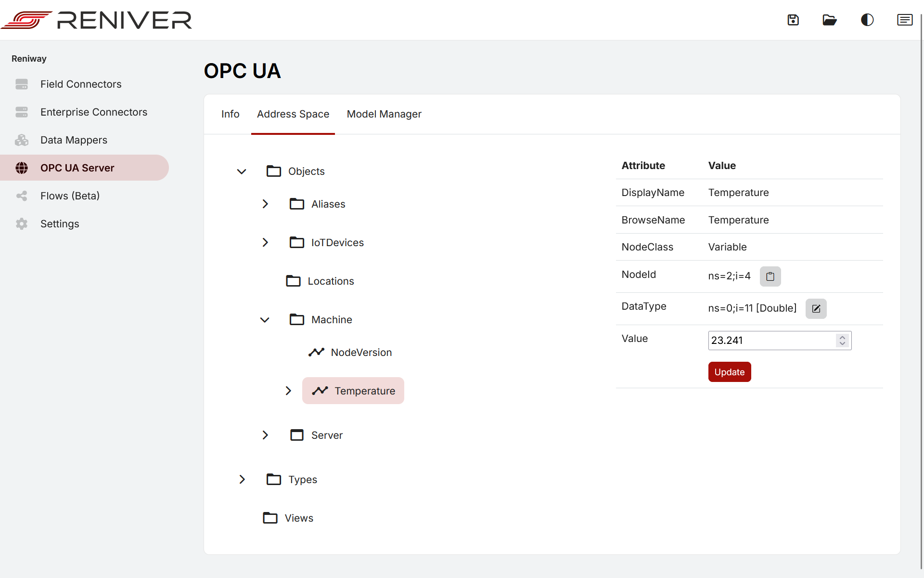Viewport: 924px width, 578px height.
Task: Click the Objects folder icon
Action: pyautogui.click(x=274, y=171)
